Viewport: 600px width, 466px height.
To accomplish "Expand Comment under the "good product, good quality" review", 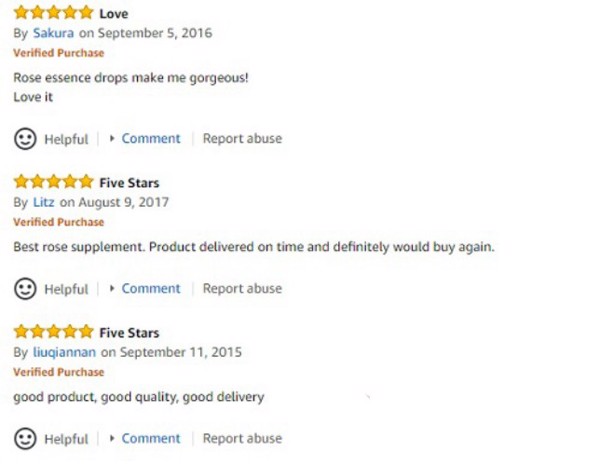I will tap(150, 438).
